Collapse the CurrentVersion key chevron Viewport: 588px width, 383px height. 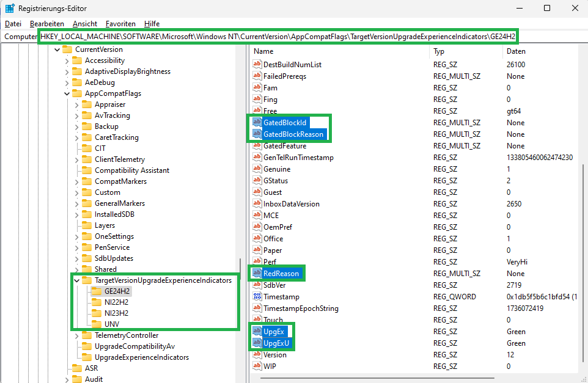click(x=57, y=49)
